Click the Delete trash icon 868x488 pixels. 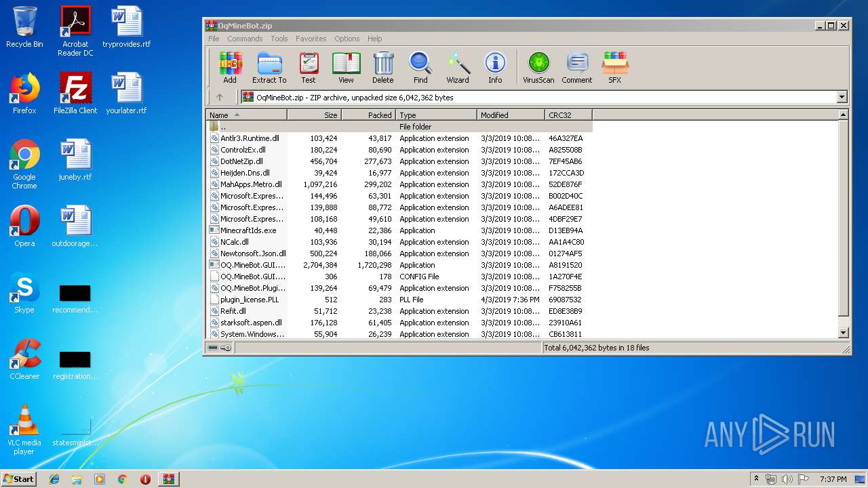click(382, 68)
